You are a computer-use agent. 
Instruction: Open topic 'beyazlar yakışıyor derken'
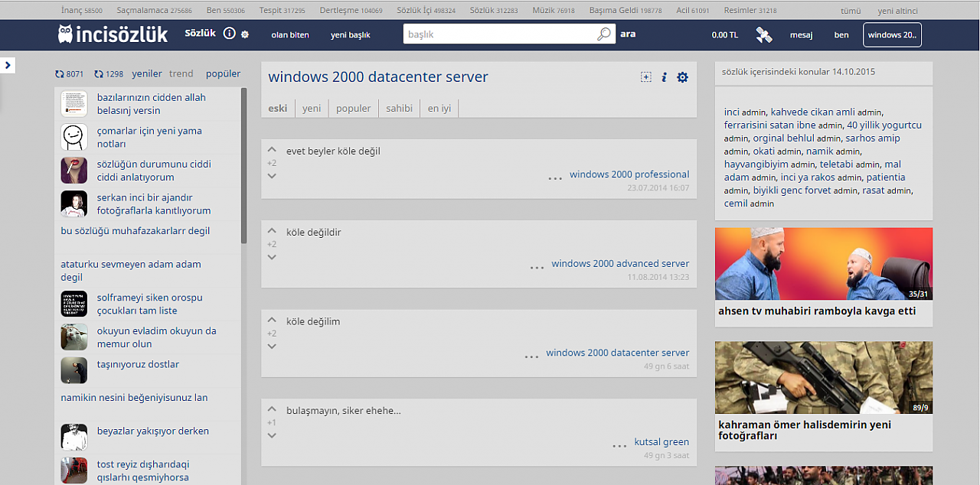(x=152, y=431)
